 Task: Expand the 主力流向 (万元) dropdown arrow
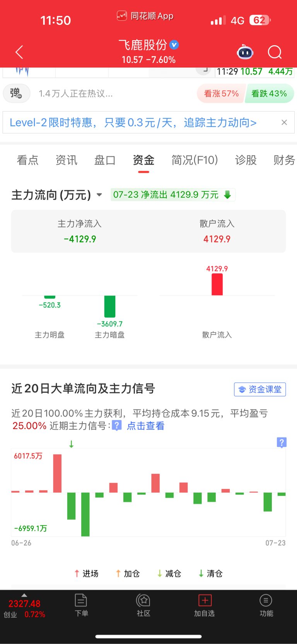(99, 195)
